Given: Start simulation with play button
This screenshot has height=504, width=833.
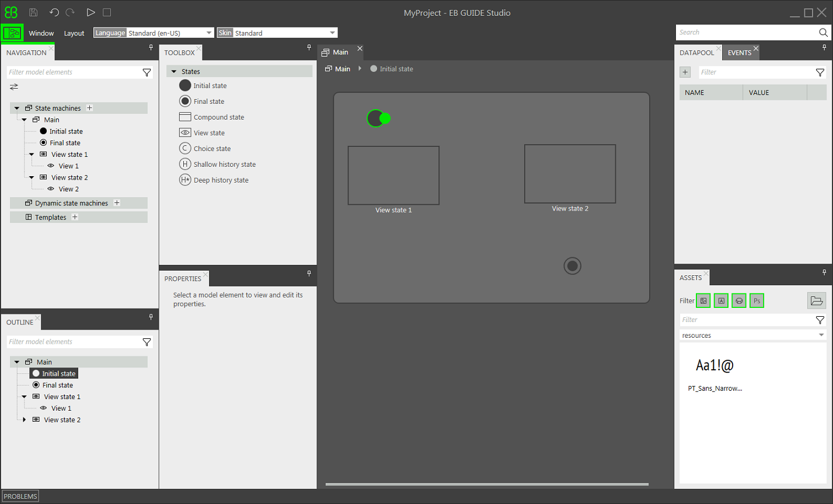Looking at the screenshot, I should (90, 12).
